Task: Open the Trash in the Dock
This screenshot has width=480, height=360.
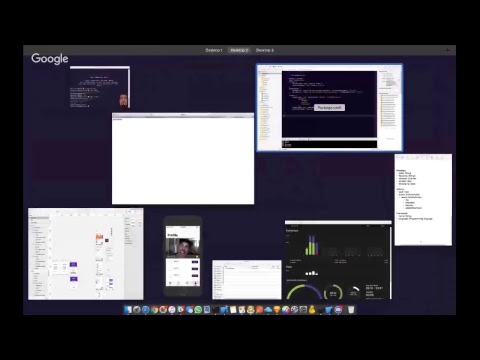Action: (x=351, y=310)
